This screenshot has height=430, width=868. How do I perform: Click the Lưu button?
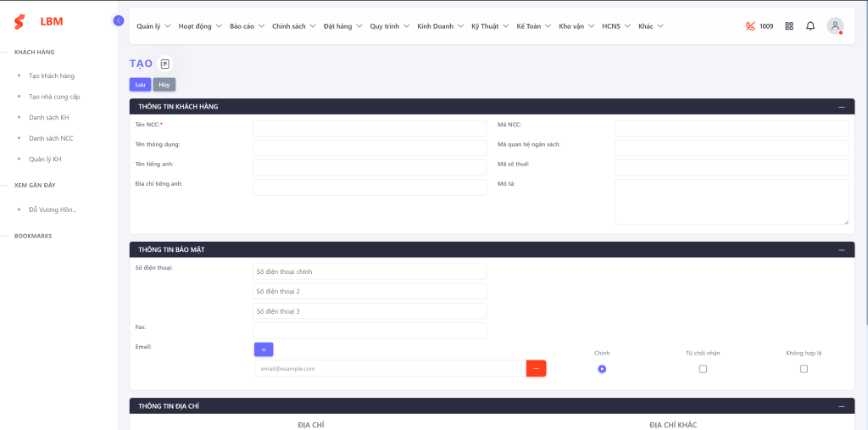click(140, 85)
